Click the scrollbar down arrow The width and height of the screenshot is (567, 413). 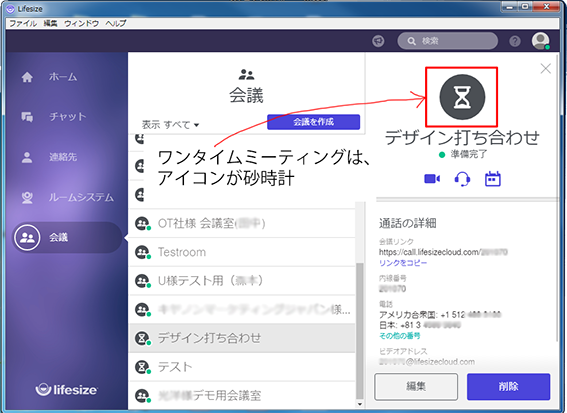[359, 404]
